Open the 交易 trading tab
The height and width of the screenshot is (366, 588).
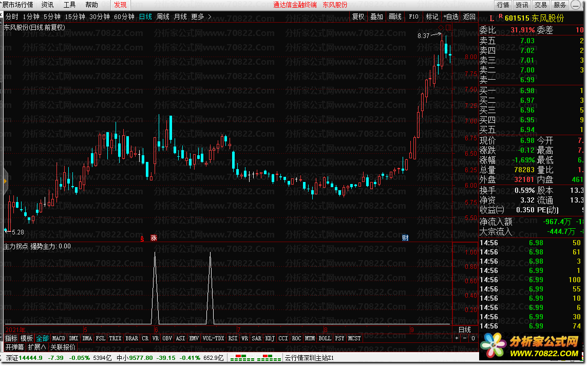point(540,5)
